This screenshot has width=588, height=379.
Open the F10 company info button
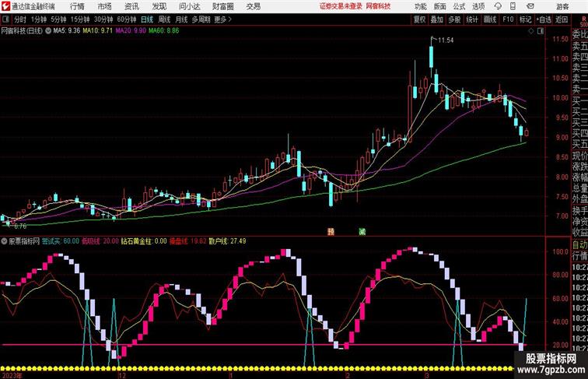click(508, 19)
